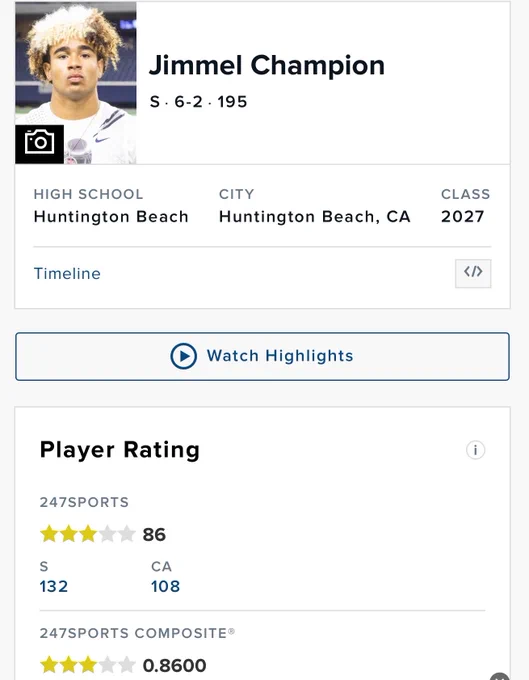Click the 247Sports star rating icons
This screenshot has width=529, height=680.
88,534
